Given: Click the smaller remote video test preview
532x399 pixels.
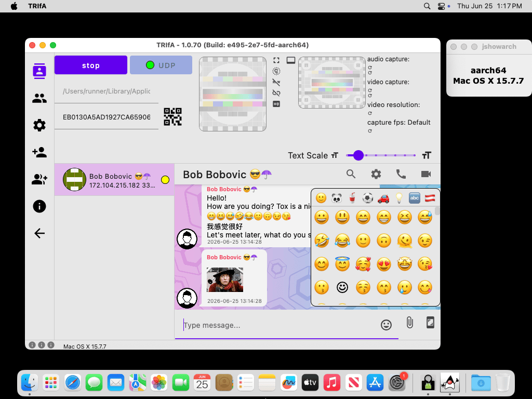Looking at the screenshot, I should (332, 83).
